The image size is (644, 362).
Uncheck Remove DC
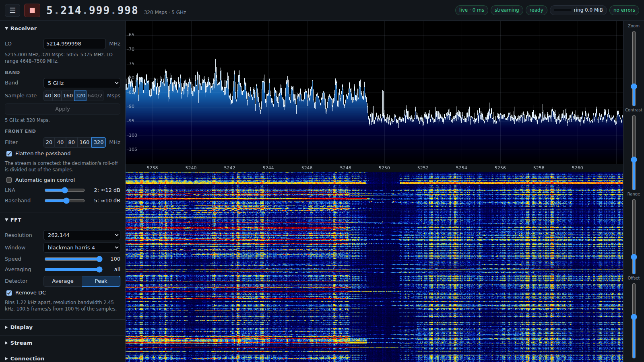pos(9,293)
